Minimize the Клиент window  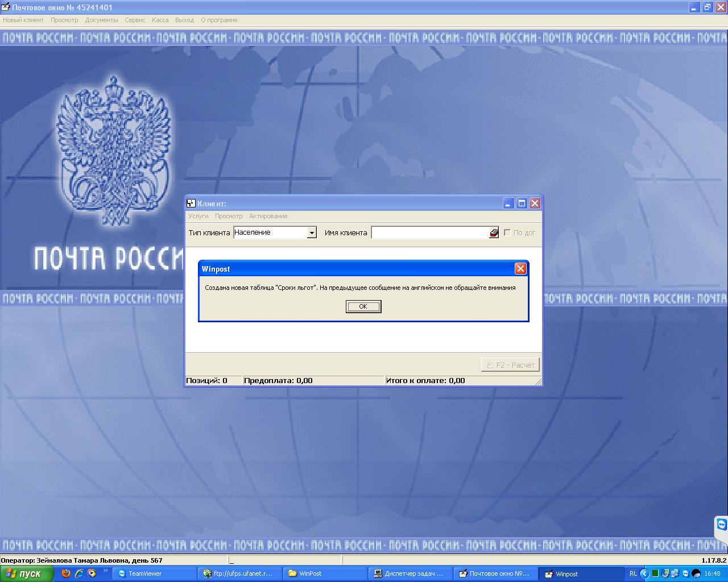pos(508,203)
